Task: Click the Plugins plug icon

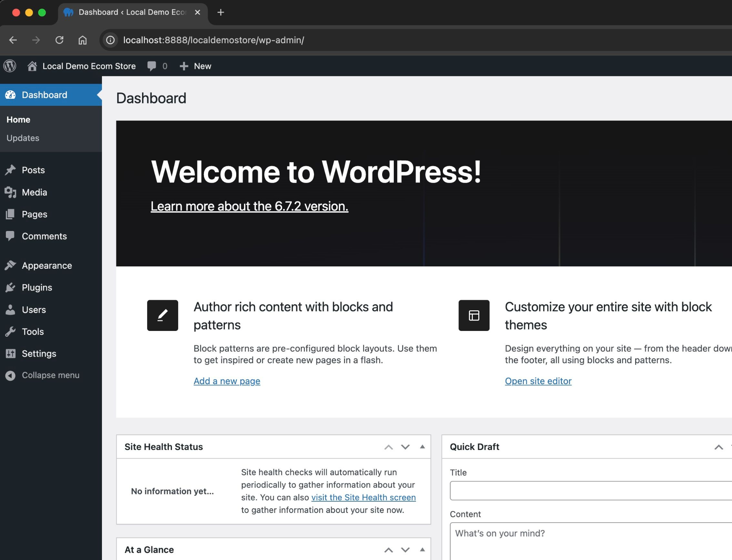Action: click(11, 287)
